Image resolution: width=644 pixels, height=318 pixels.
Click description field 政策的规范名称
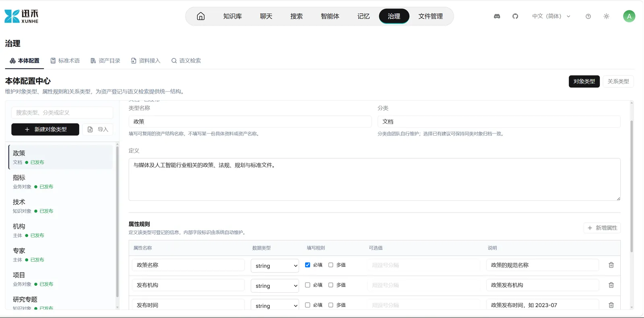[543, 265]
